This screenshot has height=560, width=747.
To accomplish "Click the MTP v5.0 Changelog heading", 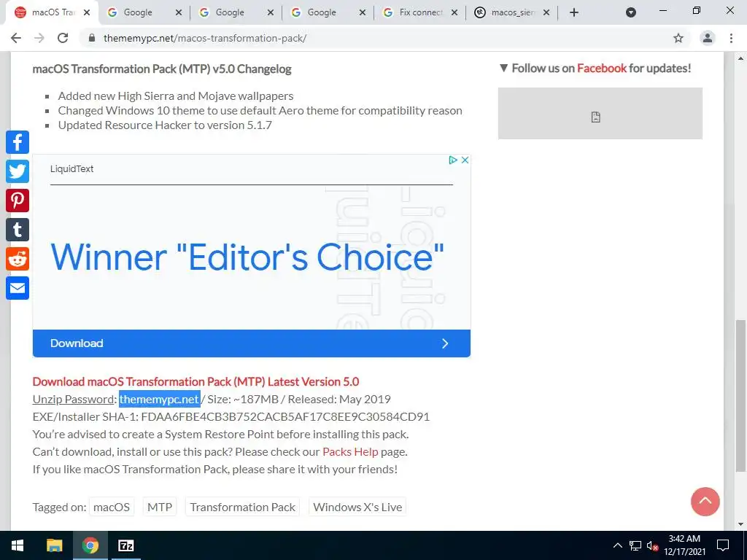I will point(162,69).
